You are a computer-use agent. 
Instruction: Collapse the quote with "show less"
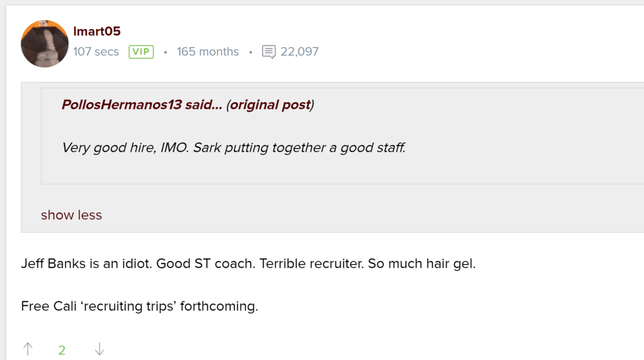(71, 215)
